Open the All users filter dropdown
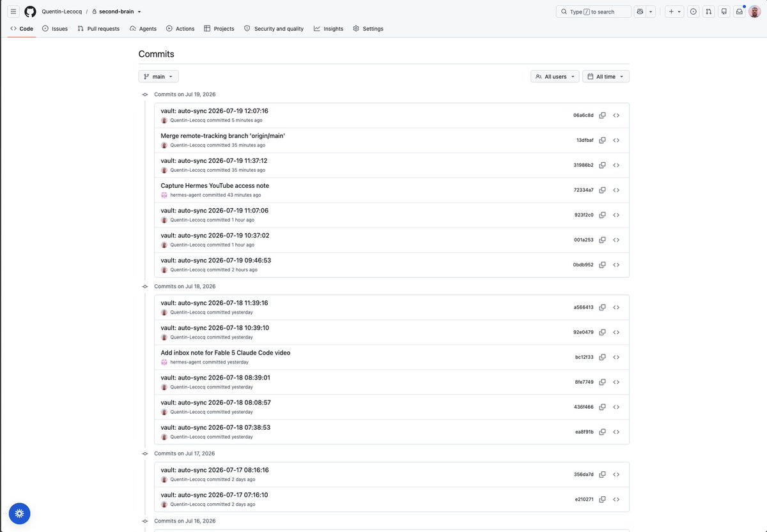The width and height of the screenshot is (767, 532). point(555,77)
